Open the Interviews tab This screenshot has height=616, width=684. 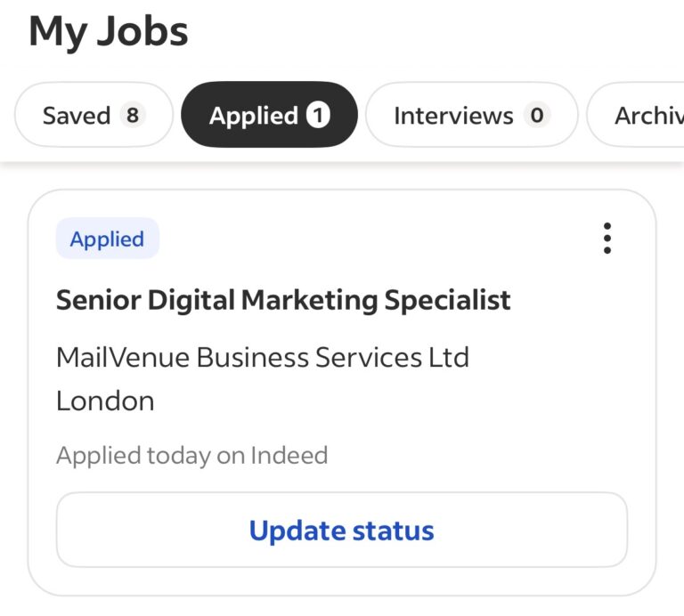[x=471, y=116]
